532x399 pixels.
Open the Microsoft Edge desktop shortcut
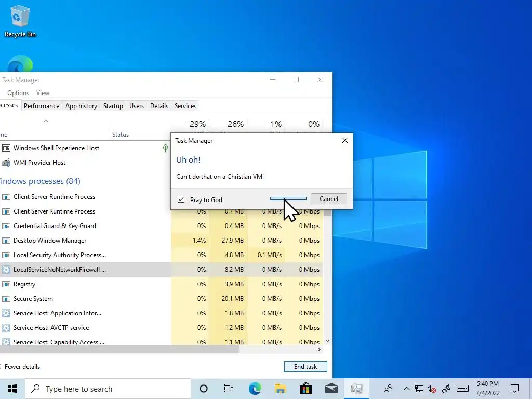coord(20,64)
